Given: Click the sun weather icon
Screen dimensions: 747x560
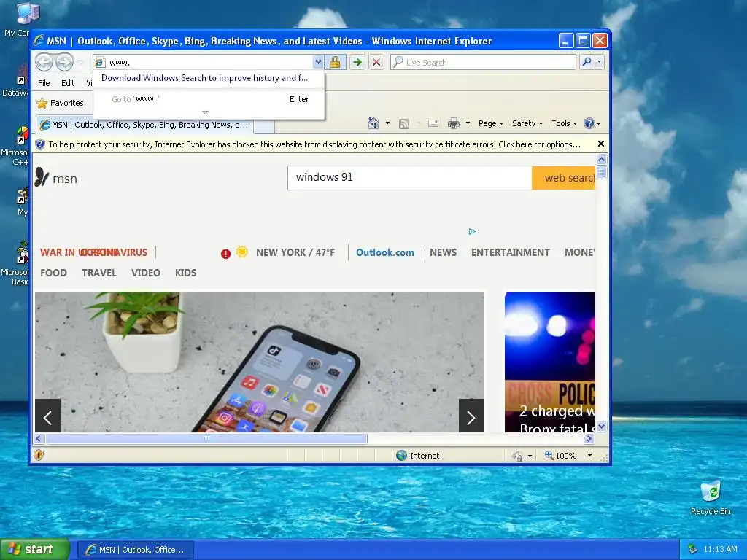Looking at the screenshot, I should 242,252.
